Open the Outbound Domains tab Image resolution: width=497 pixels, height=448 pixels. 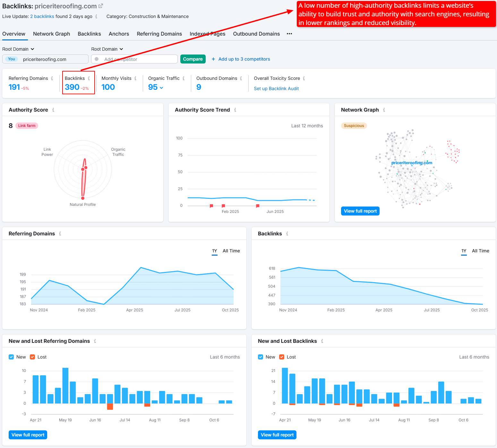click(256, 34)
